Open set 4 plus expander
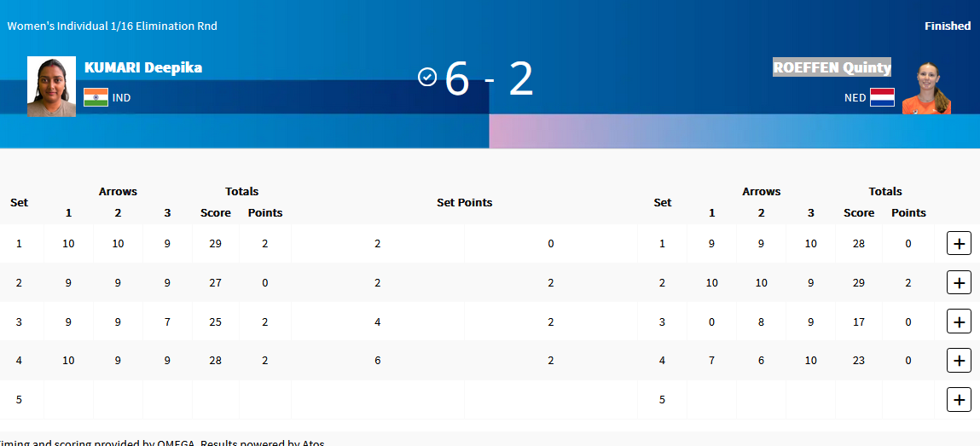The width and height of the screenshot is (980, 446). 959,361
